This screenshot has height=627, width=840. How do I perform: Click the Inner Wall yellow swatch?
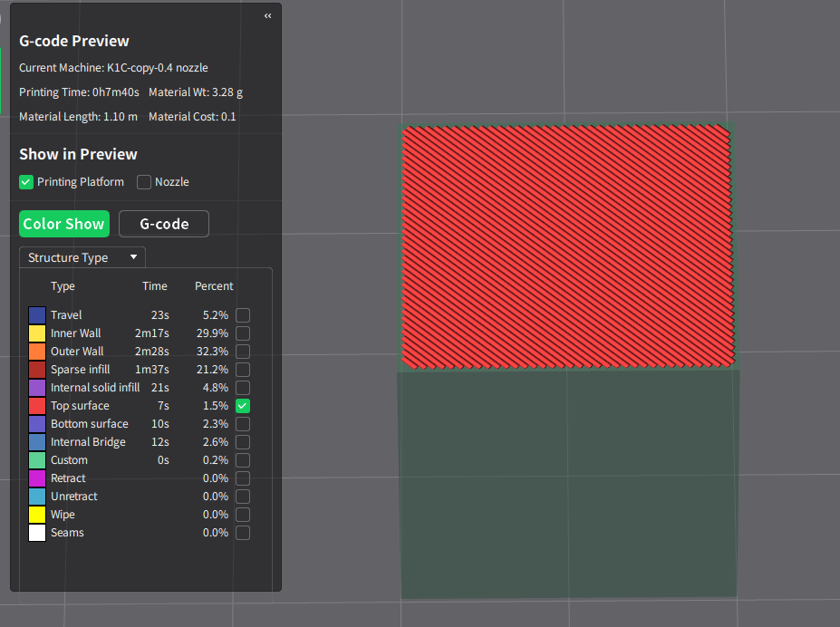pyautogui.click(x=37, y=333)
